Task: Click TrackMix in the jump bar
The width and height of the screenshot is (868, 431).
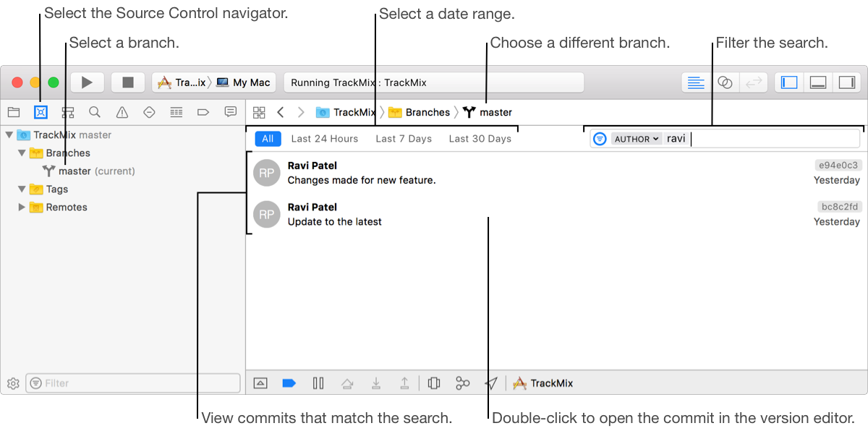Action: pos(346,112)
